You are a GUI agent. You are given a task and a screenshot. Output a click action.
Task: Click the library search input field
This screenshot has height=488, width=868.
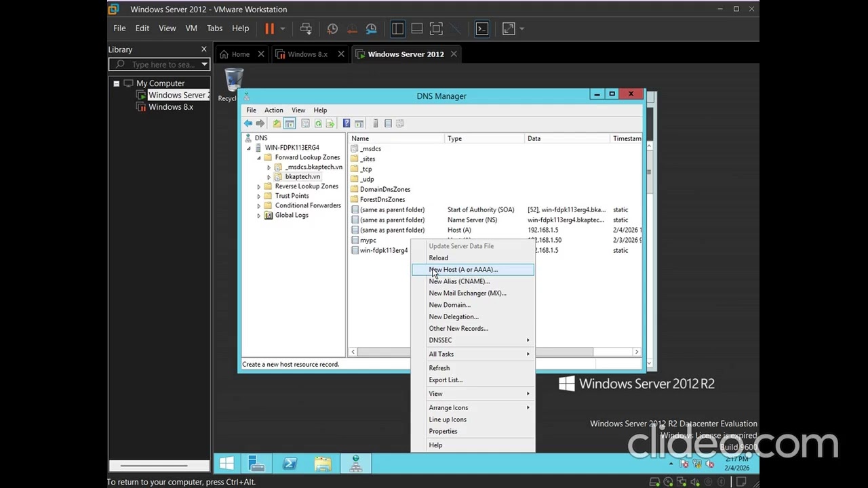coord(163,64)
